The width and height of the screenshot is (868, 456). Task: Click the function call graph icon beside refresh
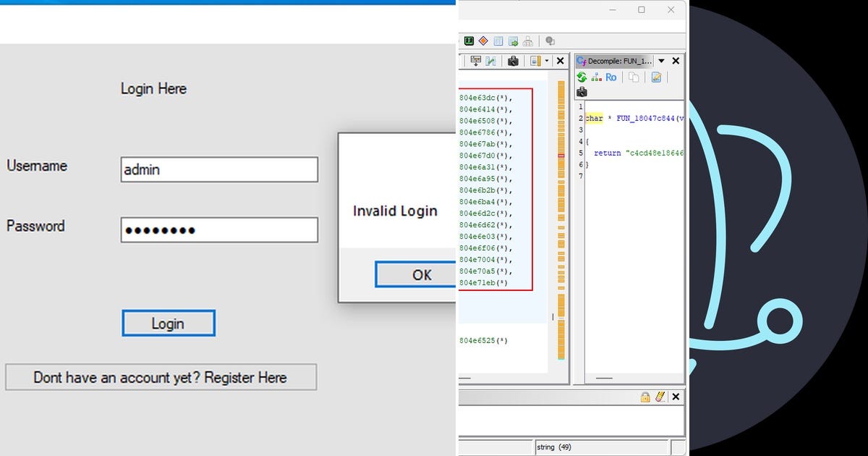(596, 77)
